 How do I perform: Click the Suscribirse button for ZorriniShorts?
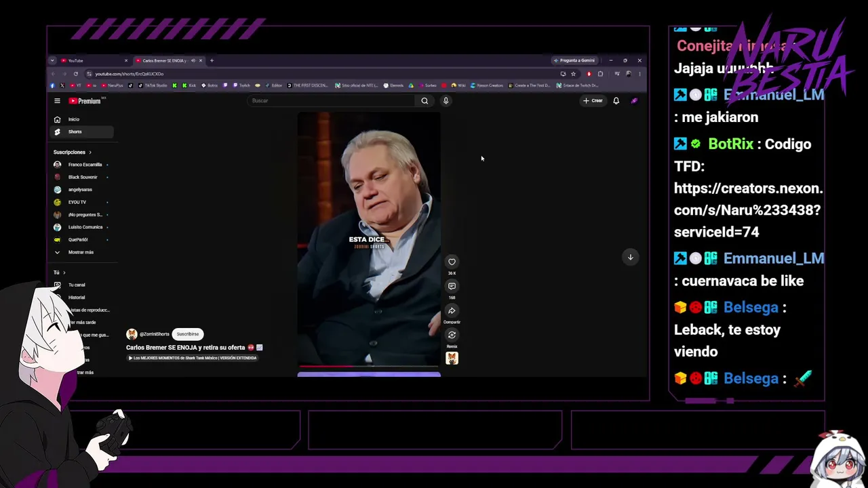tap(188, 334)
